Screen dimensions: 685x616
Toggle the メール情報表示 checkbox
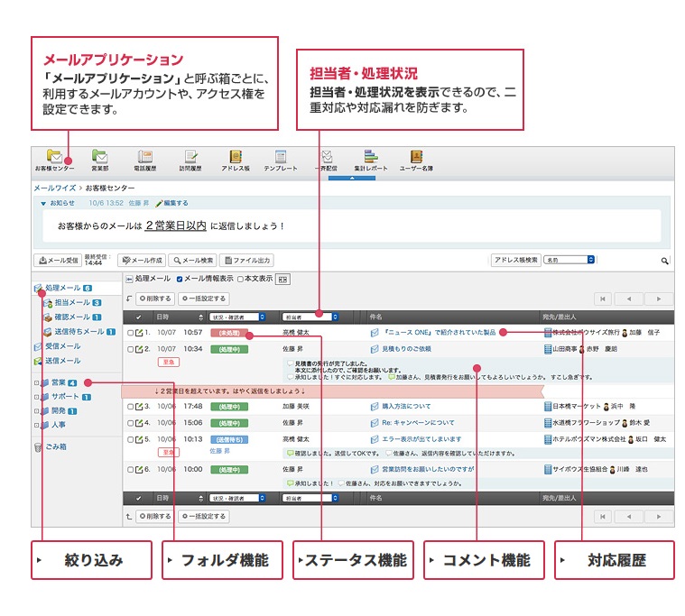point(180,279)
